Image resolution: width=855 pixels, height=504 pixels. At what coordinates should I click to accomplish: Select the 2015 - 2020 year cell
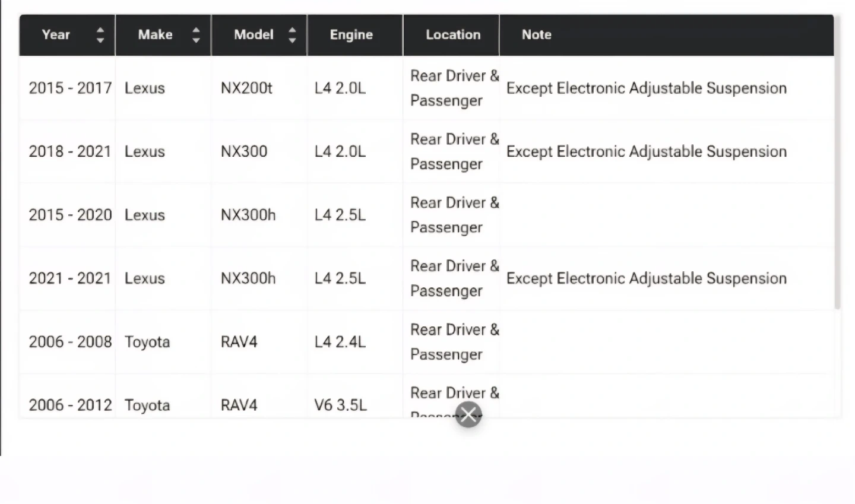pyautogui.click(x=70, y=215)
